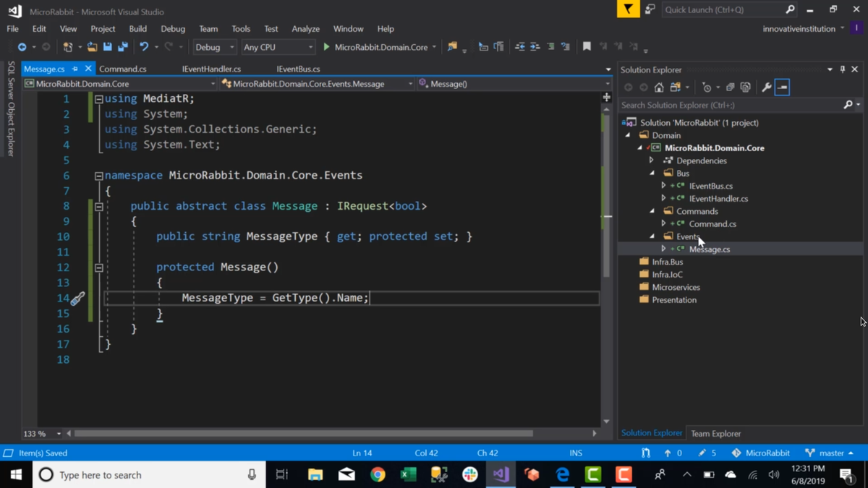Click the Undo toolbar icon

(144, 47)
